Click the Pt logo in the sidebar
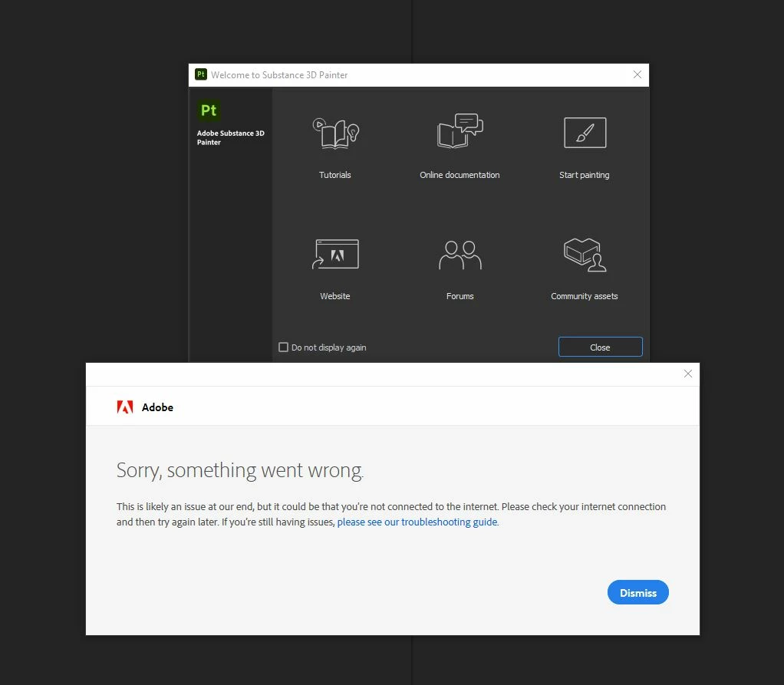Screen dimensions: 784x685 tap(209, 110)
